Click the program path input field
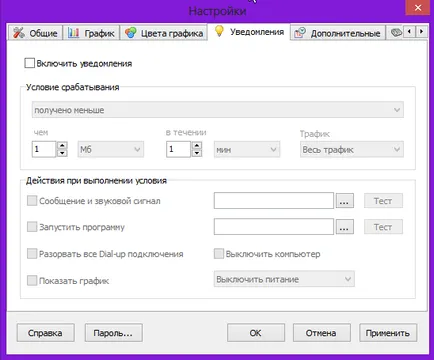Screen dimensions: 434x360 [274, 227]
